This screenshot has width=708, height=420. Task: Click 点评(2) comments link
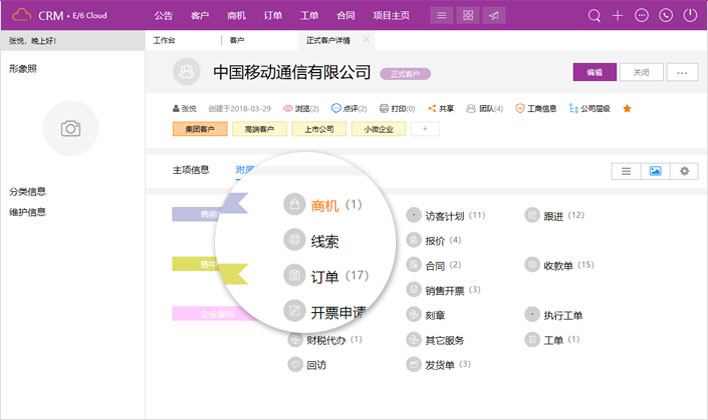(x=349, y=108)
